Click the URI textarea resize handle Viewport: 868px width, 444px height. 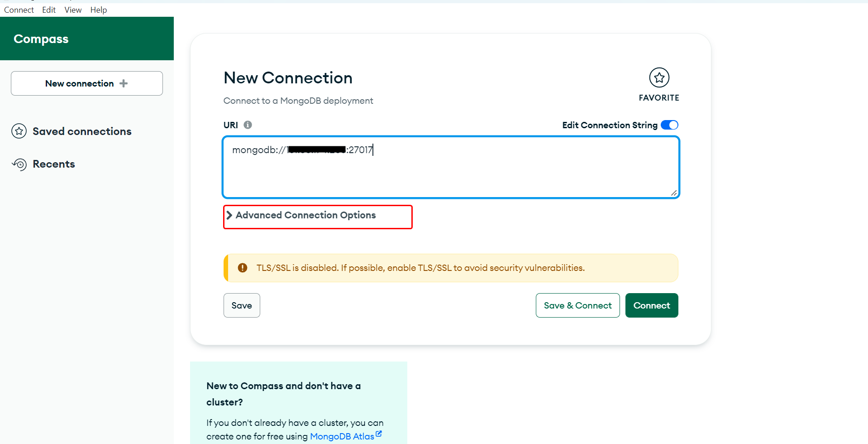(674, 193)
